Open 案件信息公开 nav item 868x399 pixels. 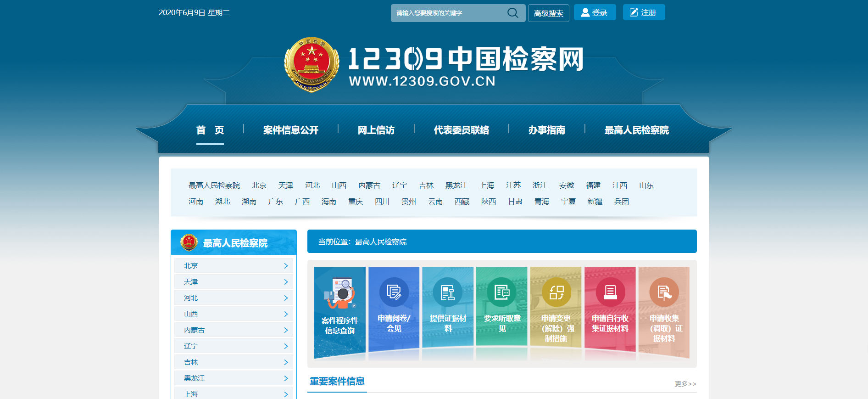[291, 130]
